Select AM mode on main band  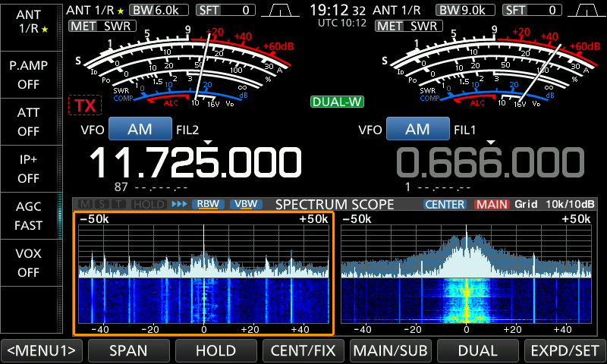coord(140,129)
